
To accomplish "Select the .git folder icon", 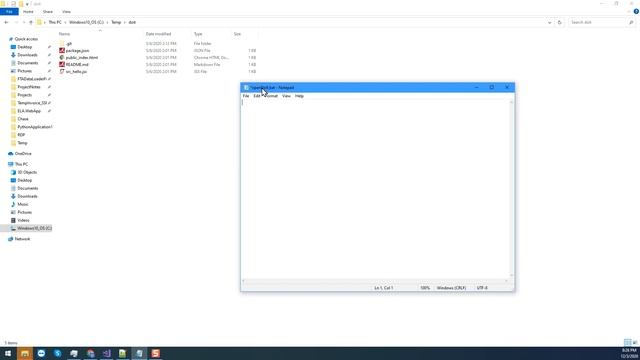I will pos(62,43).
